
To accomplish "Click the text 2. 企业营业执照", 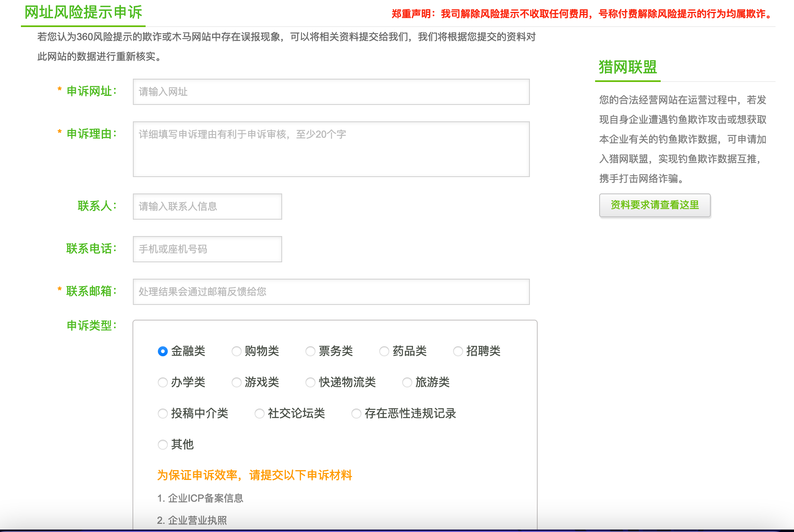I will point(192,521).
